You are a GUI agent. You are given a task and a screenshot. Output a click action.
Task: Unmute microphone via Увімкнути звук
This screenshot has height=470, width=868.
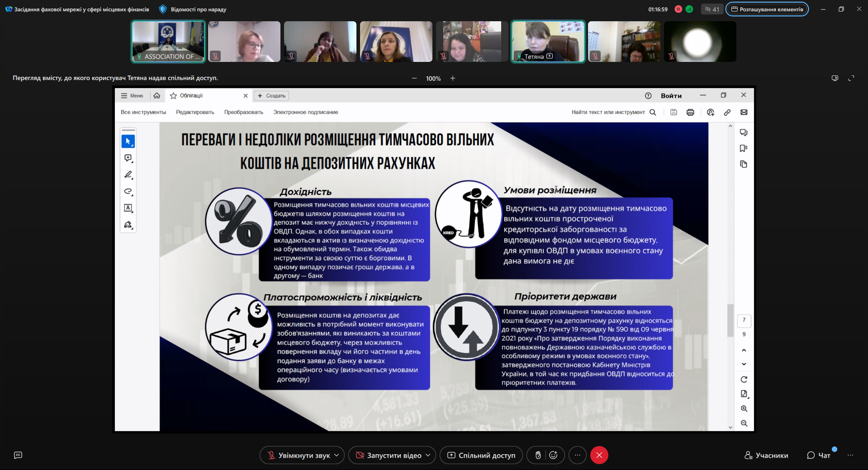[x=299, y=455]
